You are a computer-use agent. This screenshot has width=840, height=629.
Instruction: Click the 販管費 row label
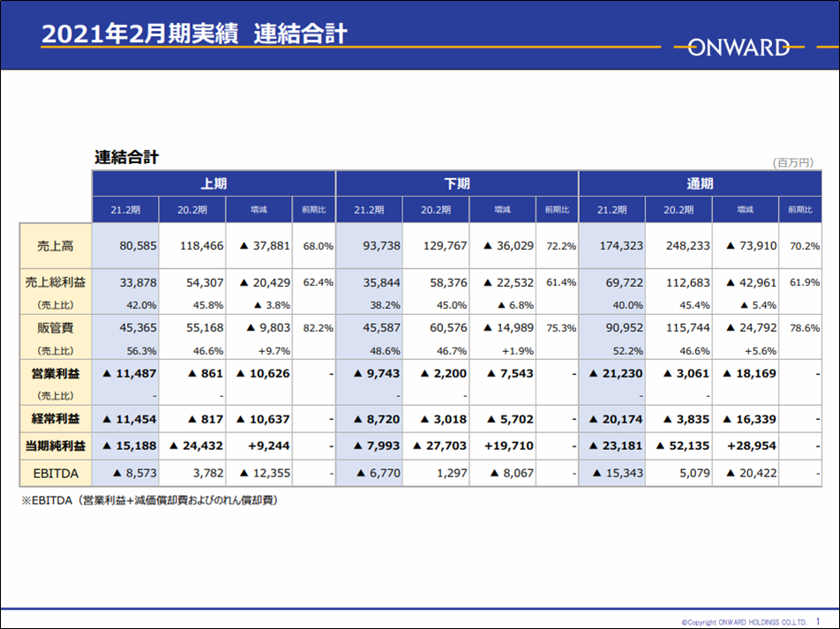click(56, 327)
